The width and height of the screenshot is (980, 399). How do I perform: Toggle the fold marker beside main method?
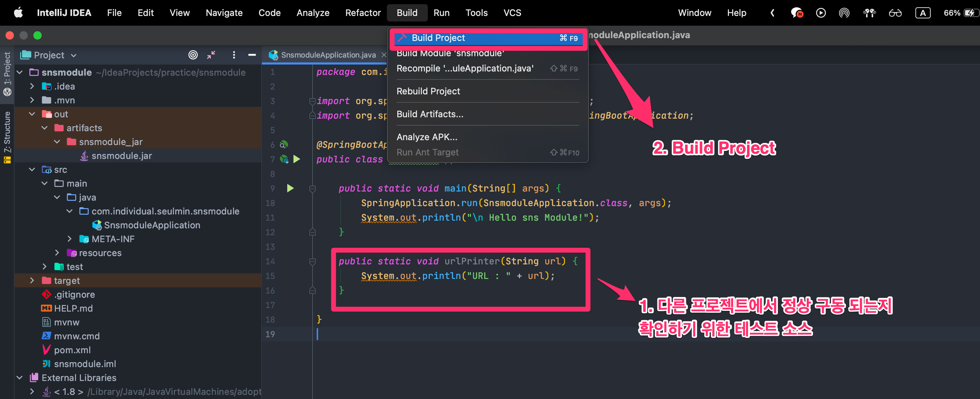tap(312, 188)
